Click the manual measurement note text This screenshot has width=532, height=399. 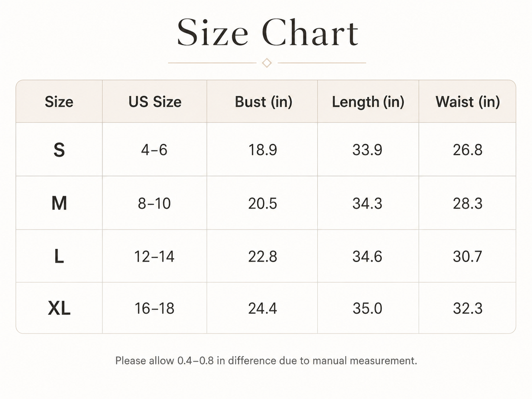(x=266, y=360)
